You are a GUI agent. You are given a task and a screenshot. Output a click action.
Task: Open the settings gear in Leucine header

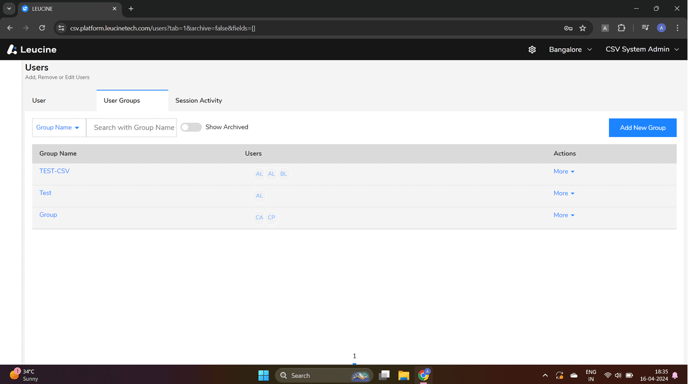click(532, 50)
